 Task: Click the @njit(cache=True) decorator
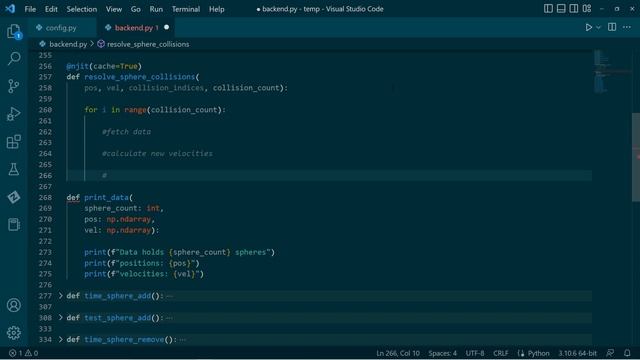104,66
